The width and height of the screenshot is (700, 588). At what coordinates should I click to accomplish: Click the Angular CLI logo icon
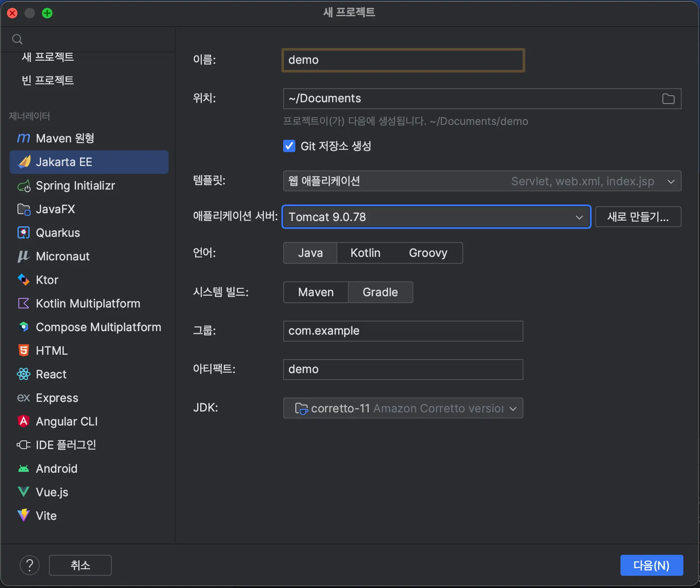tap(24, 422)
